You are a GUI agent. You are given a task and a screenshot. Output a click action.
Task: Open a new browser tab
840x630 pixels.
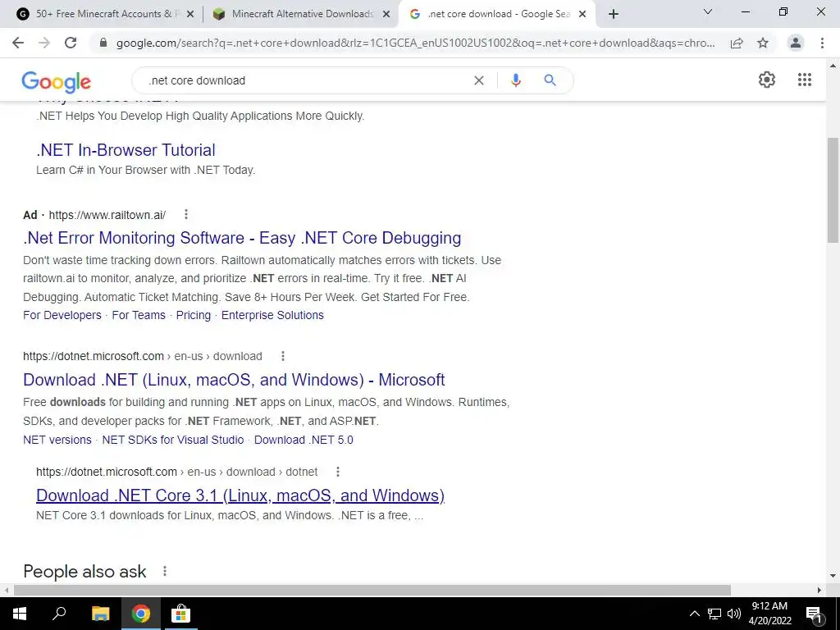click(x=614, y=14)
